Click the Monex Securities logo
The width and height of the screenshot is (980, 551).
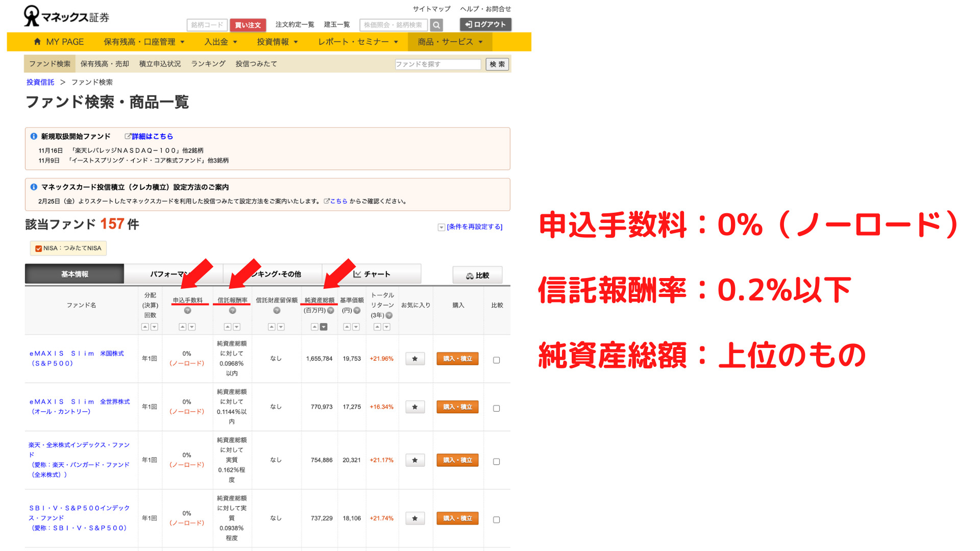pyautogui.click(x=66, y=16)
